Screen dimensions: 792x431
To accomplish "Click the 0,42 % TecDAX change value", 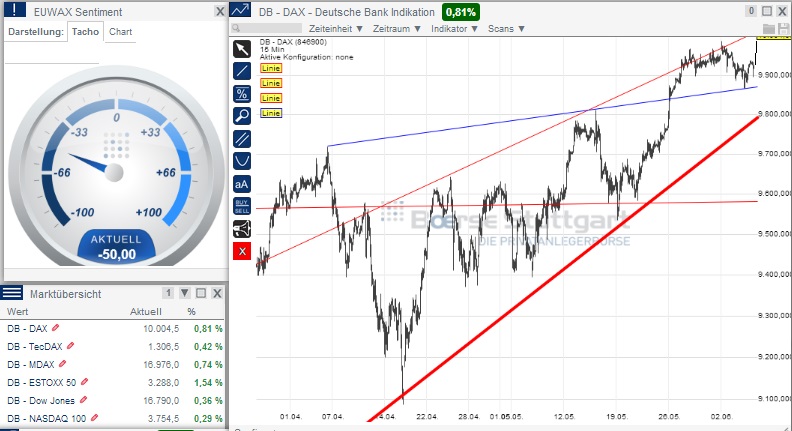I will tap(208, 347).
